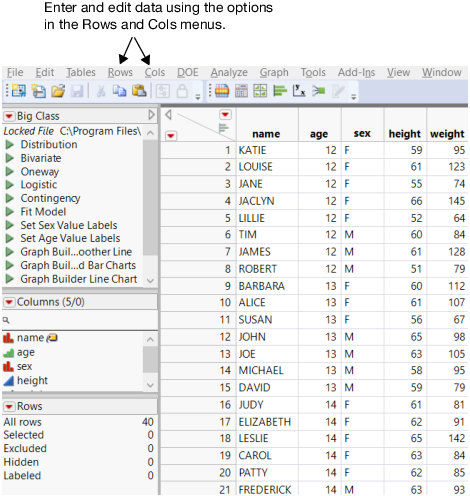
Task: Collapse side panels with gray grid triangle
Action: (168, 115)
